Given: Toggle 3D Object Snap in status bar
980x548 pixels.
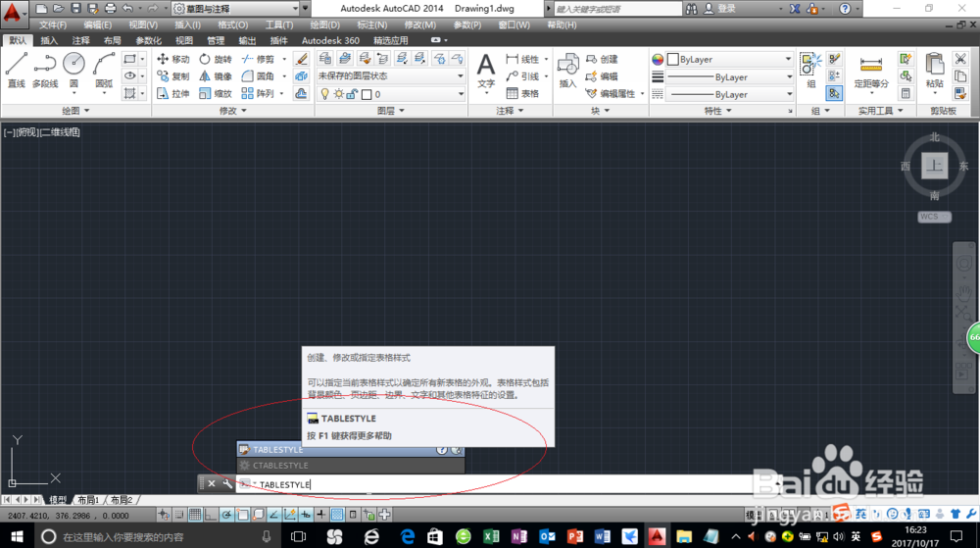Looking at the screenshot, I should [258, 515].
